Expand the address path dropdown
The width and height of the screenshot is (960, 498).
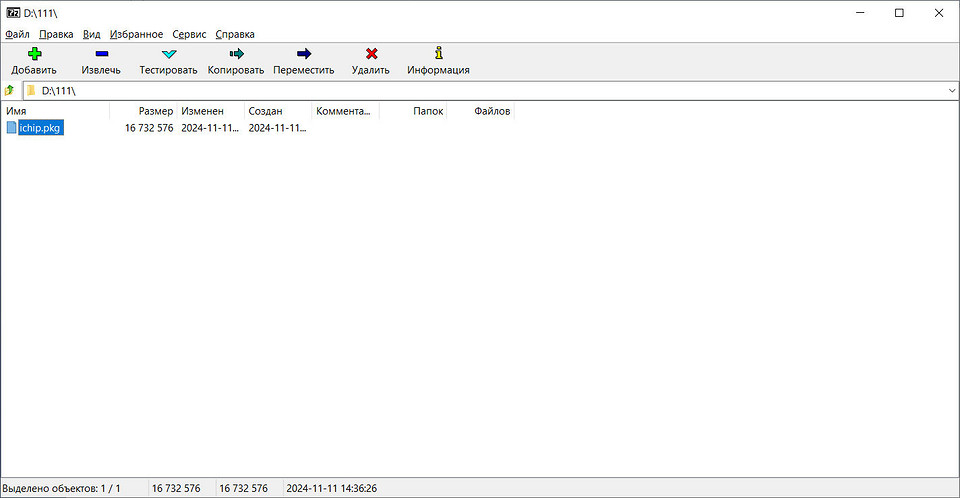[951, 91]
